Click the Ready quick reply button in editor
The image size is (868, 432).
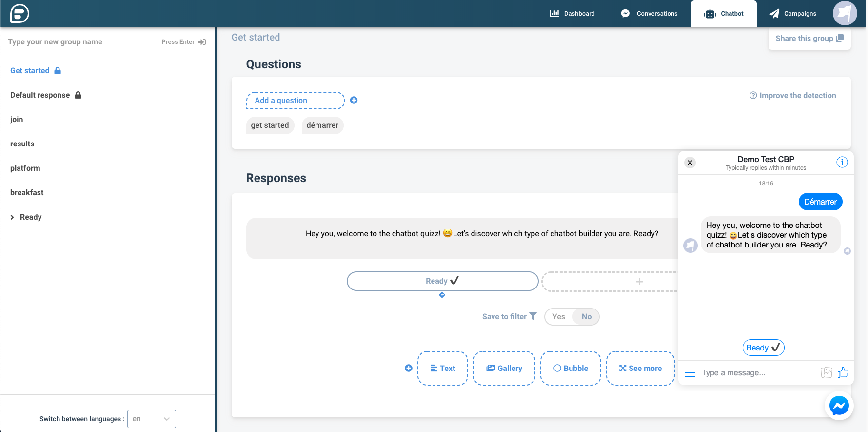coord(442,281)
